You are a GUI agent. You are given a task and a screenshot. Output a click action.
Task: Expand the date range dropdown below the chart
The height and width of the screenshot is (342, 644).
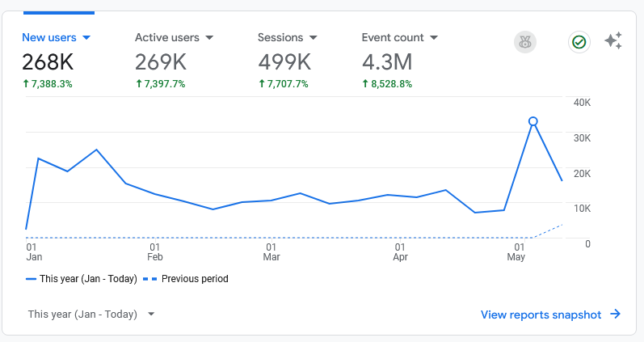(x=151, y=315)
